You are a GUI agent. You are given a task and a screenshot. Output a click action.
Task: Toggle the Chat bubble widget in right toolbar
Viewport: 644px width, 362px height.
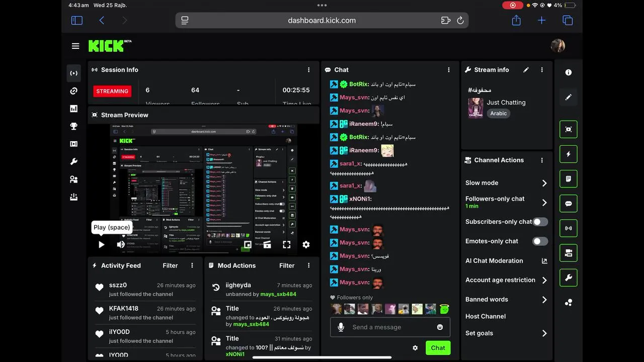point(569,204)
